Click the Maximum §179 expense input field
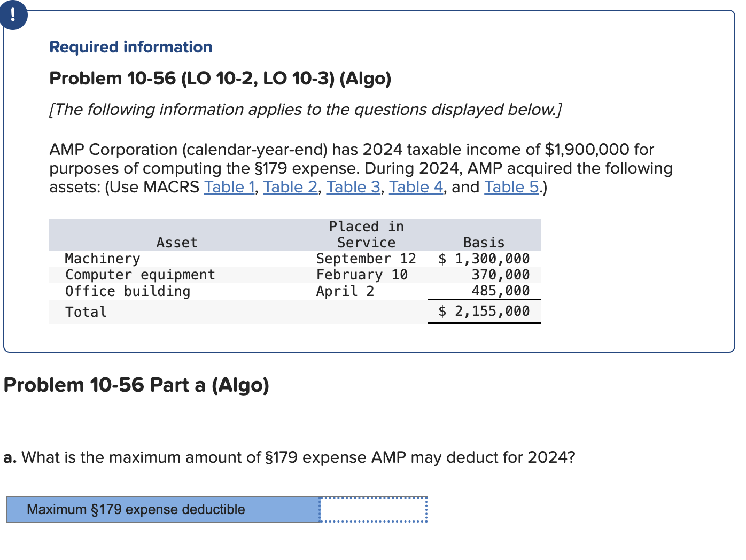 click(373, 509)
